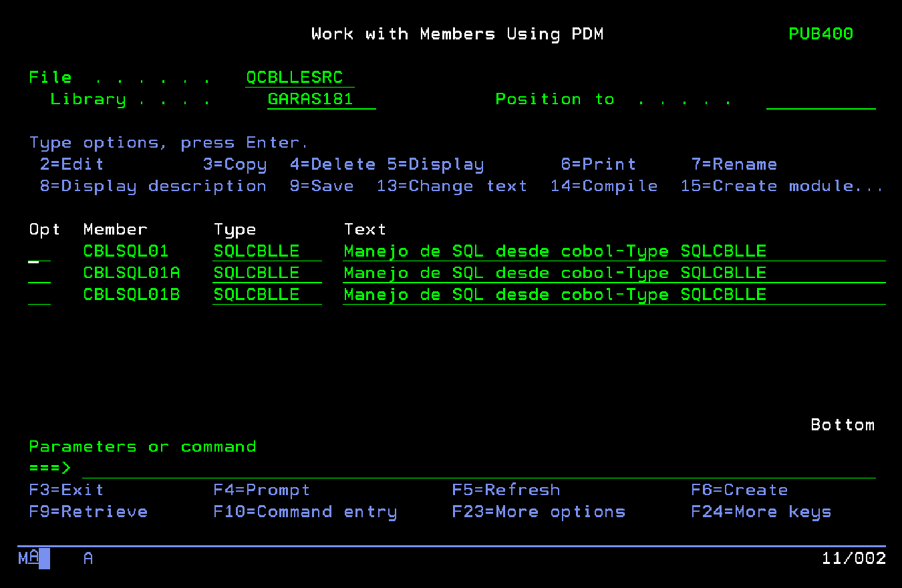Open F10=Command entry
This screenshot has height=588, width=902.
point(305,512)
